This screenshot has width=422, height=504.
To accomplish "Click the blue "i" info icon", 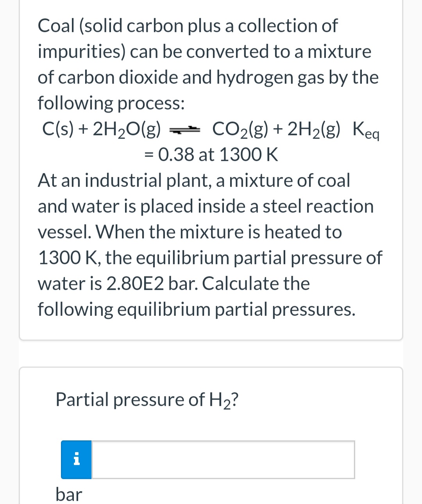I will (76, 460).
